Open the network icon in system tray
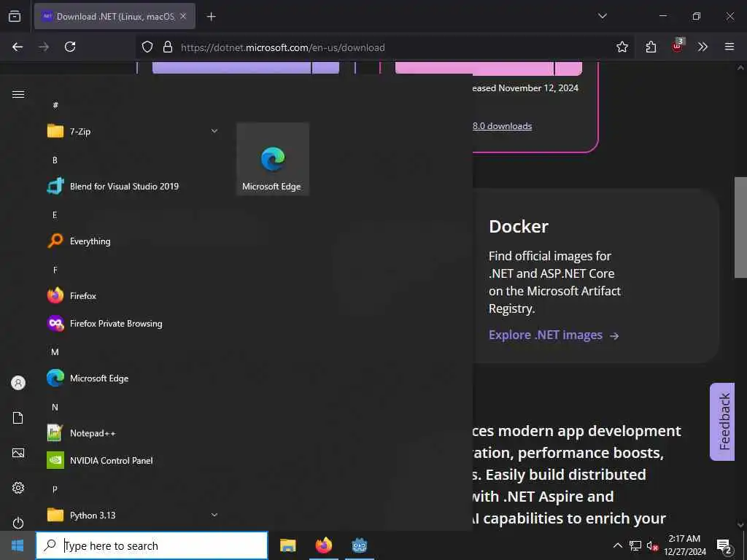This screenshot has width=747, height=560. tap(635, 545)
